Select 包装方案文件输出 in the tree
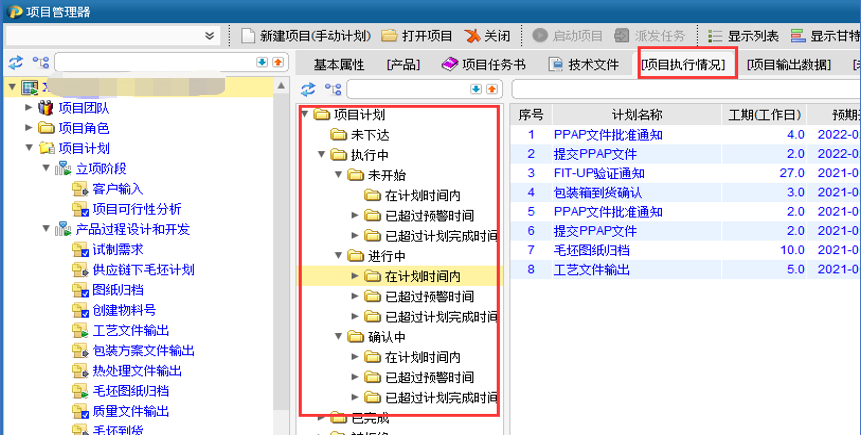863x435 pixels. (x=143, y=351)
